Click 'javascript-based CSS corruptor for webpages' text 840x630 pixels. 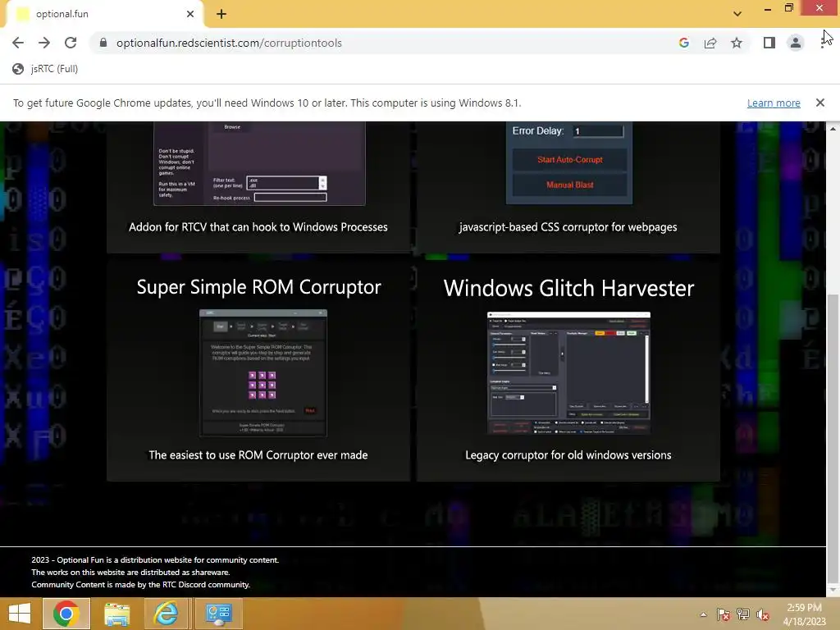pyautogui.click(x=568, y=227)
